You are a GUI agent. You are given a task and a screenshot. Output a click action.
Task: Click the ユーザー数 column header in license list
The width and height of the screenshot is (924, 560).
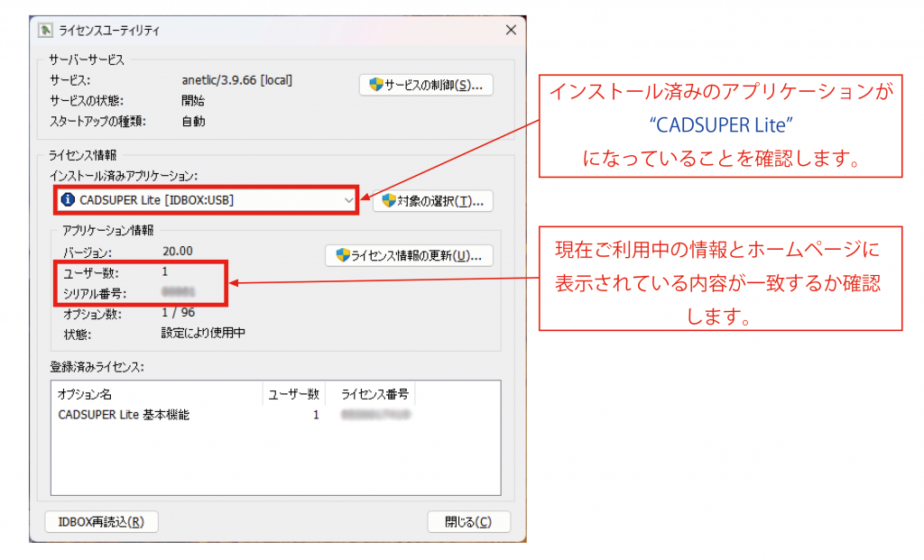[x=292, y=394]
